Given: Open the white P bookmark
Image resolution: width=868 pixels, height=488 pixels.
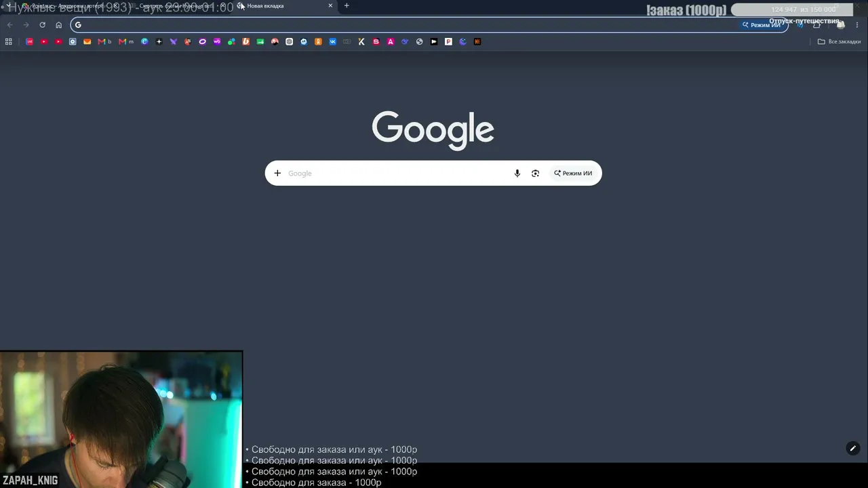Looking at the screenshot, I should pyautogui.click(x=448, y=41).
